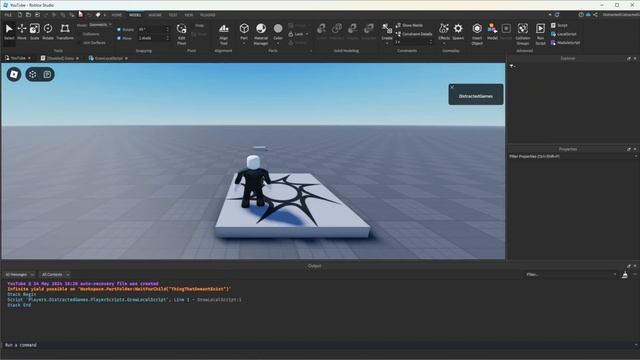Expand the Part type dropdown arrow
Screen dimensions: 640x360
(x=244, y=43)
